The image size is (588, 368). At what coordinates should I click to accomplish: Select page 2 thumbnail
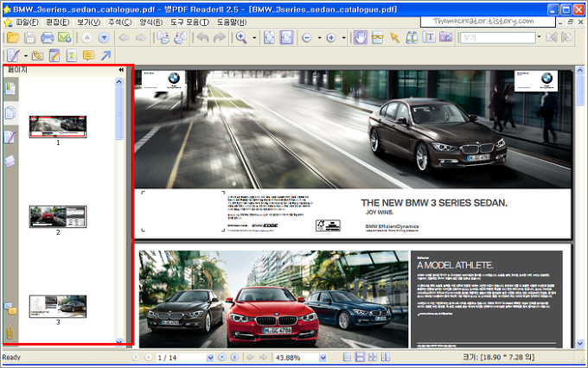58,217
